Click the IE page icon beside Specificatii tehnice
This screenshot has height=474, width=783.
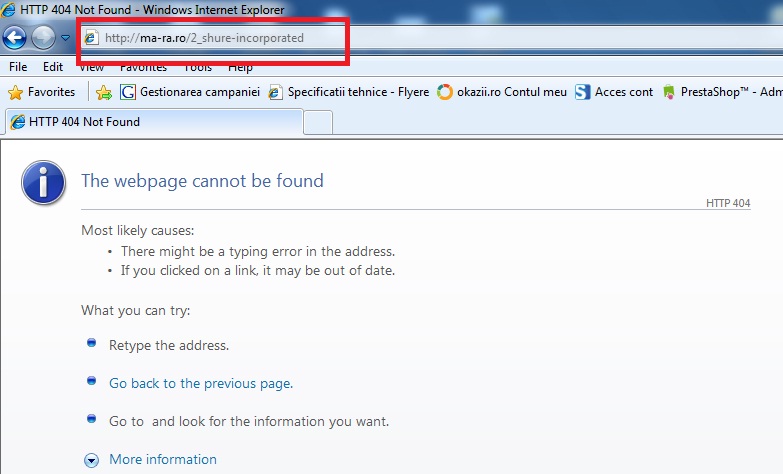275,92
